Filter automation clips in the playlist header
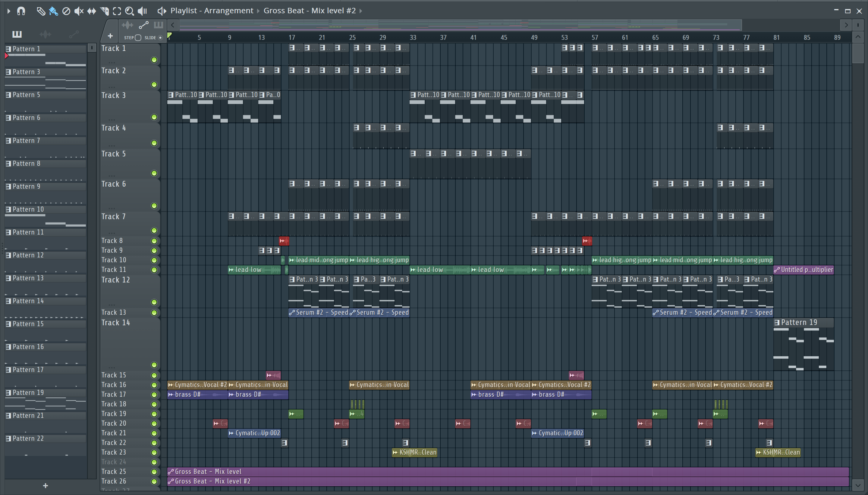868x495 pixels. [x=144, y=25]
